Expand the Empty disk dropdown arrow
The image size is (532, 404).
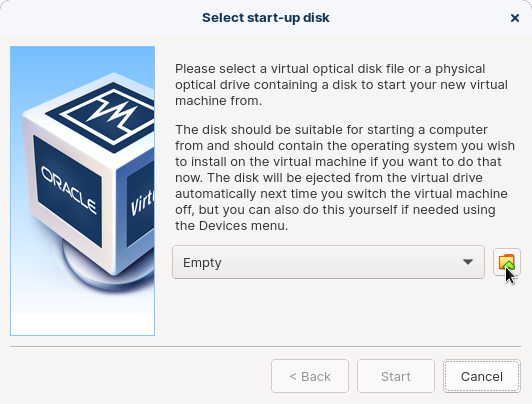468,262
